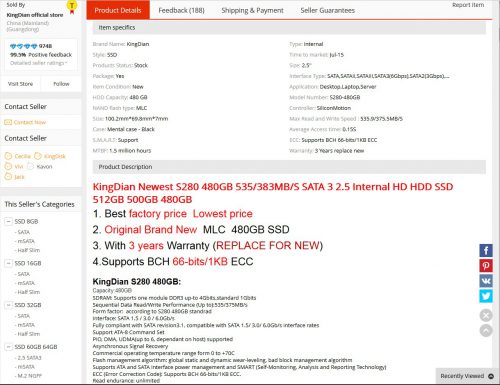Viewport: 500px width, 385px height.
Task: Click the Contact Now envelope icon
Action: 8,122
